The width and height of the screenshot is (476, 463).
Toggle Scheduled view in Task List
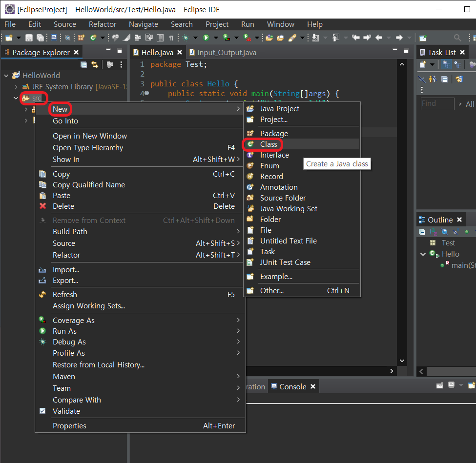(457, 64)
